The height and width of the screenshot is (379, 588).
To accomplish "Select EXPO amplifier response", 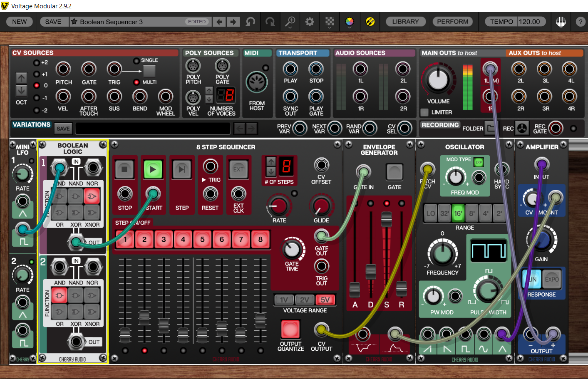I will (x=552, y=280).
